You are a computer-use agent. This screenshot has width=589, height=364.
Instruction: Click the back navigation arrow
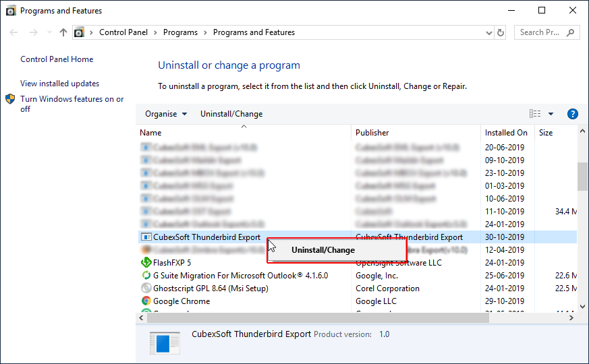pos(14,32)
